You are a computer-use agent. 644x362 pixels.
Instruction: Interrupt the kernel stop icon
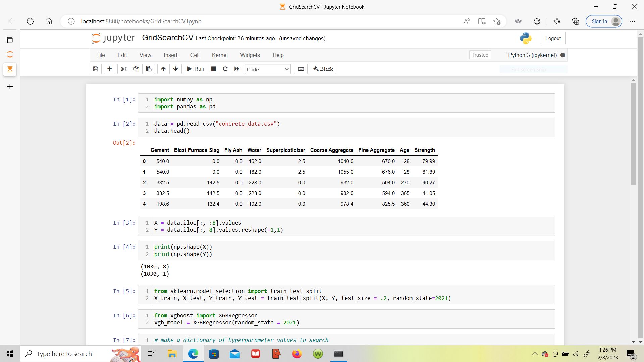(x=213, y=69)
